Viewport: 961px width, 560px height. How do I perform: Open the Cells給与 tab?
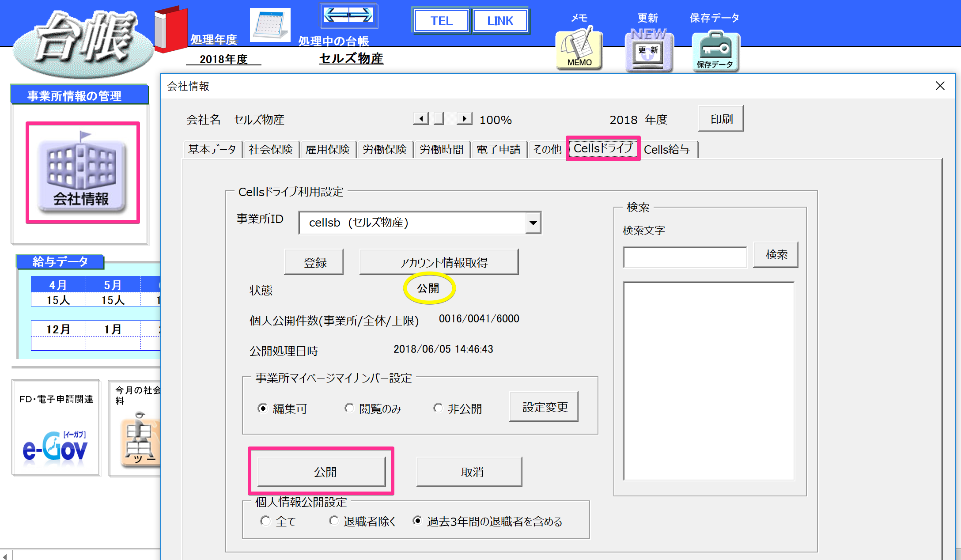[x=667, y=149]
